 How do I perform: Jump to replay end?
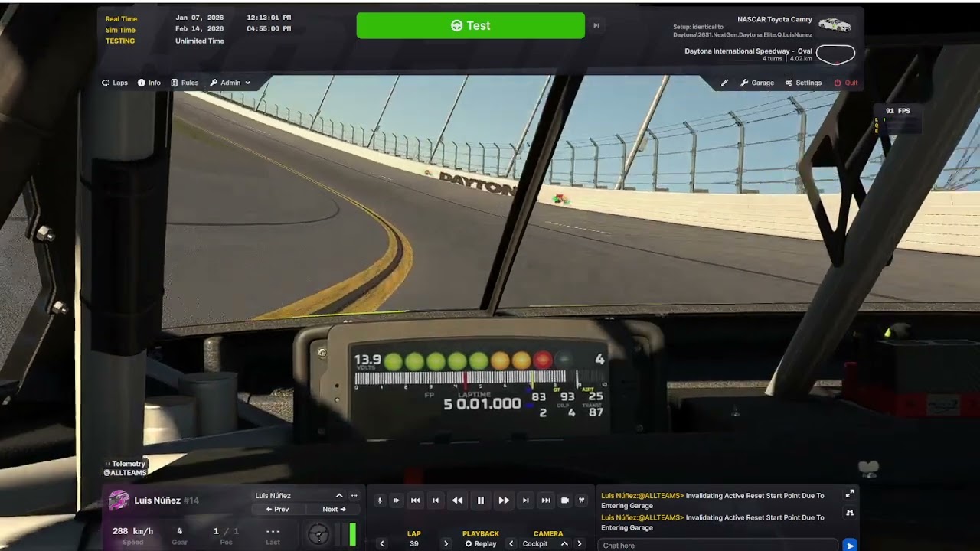click(x=546, y=500)
